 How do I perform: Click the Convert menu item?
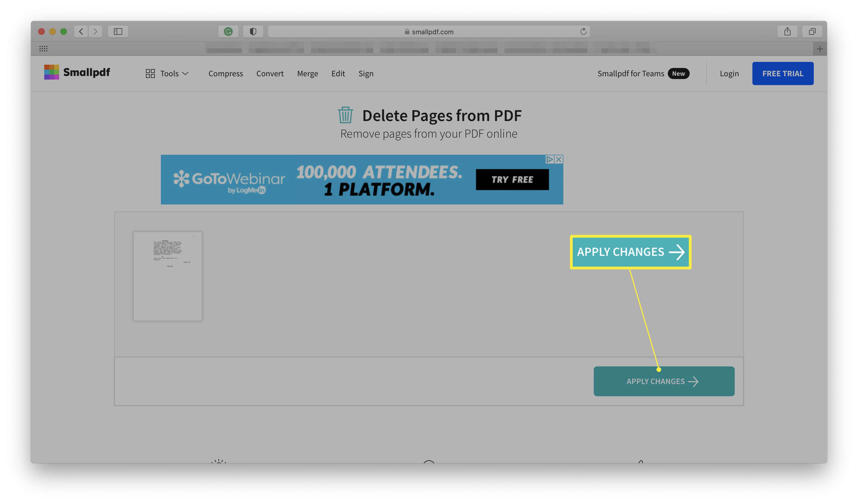pyautogui.click(x=270, y=73)
